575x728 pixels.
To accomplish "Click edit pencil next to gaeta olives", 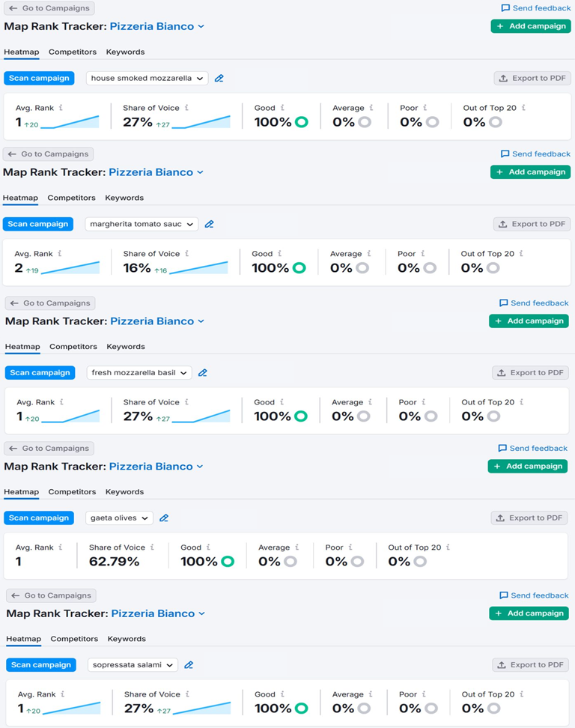I will coord(164,518).
